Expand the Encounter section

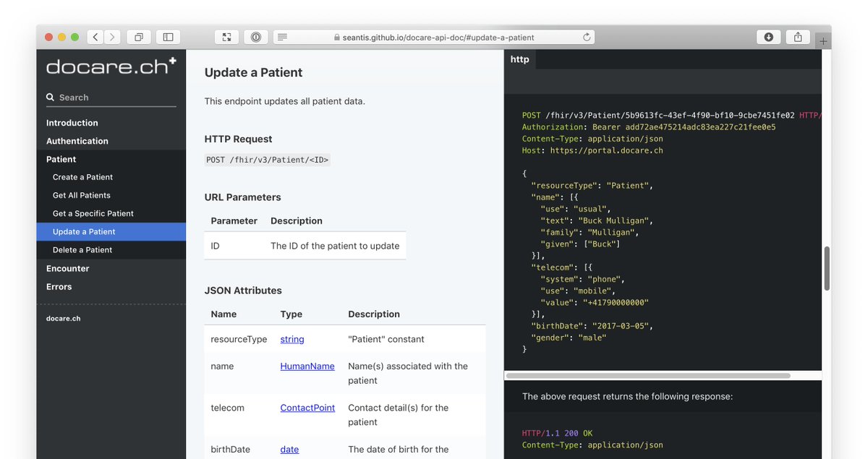point(68,268)
